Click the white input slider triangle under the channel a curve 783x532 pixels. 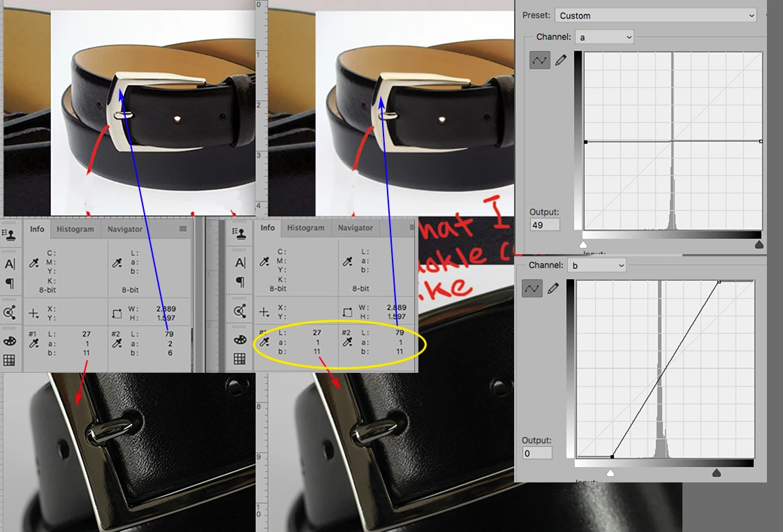pyautogui.click(x=583, y=244)
